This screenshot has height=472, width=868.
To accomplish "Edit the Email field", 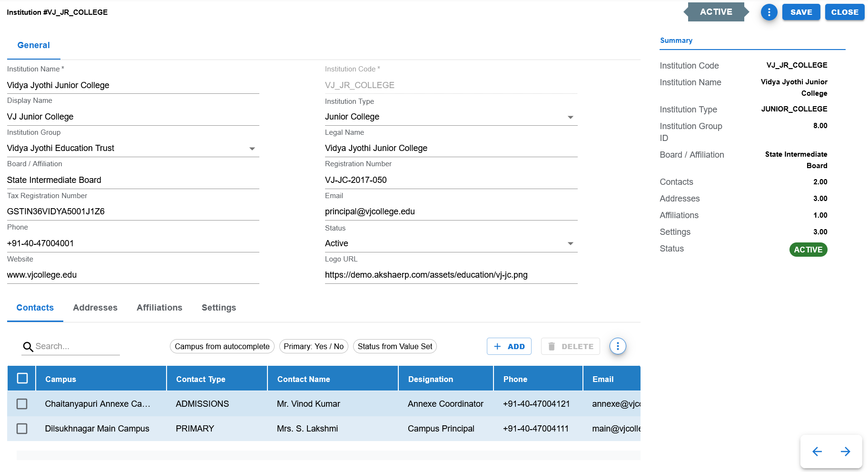I will 451,211.
